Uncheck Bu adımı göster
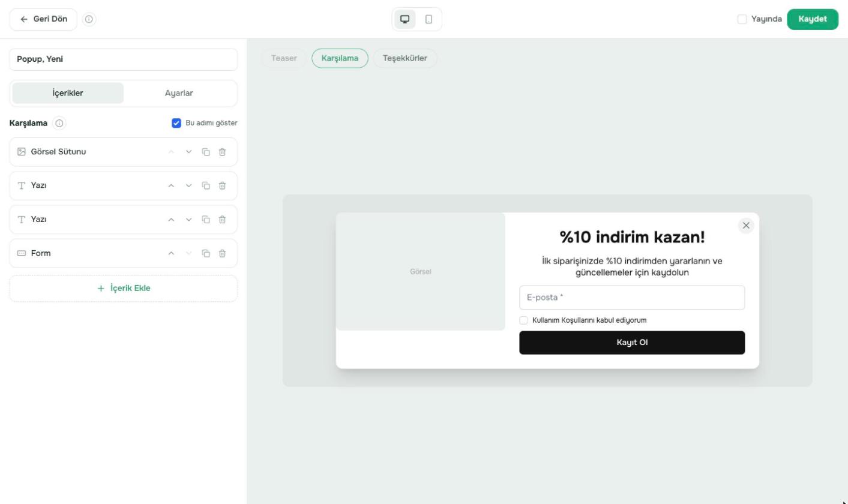The image size is (848, 504). coord(176,123)
